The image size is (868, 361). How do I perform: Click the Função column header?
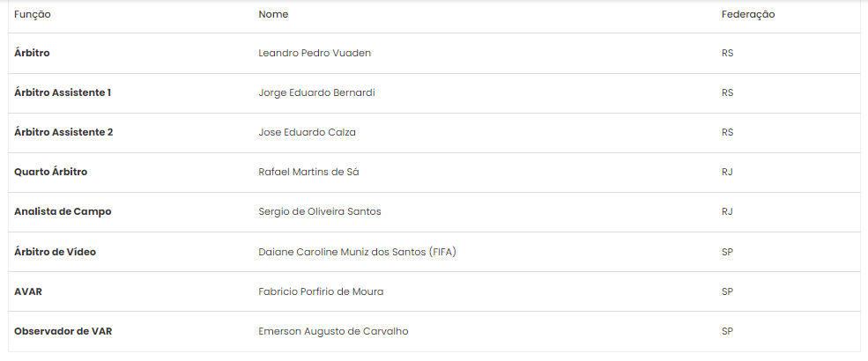coord(32,15)
